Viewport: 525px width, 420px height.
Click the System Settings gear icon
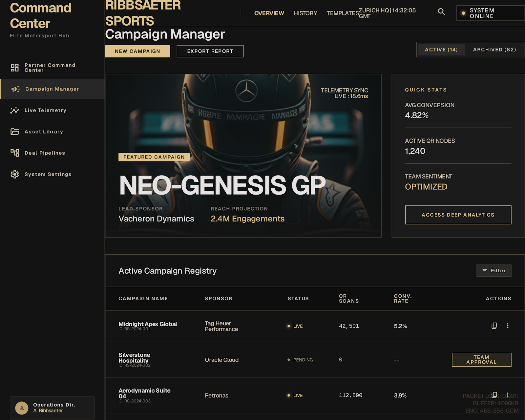coord(15,174)
